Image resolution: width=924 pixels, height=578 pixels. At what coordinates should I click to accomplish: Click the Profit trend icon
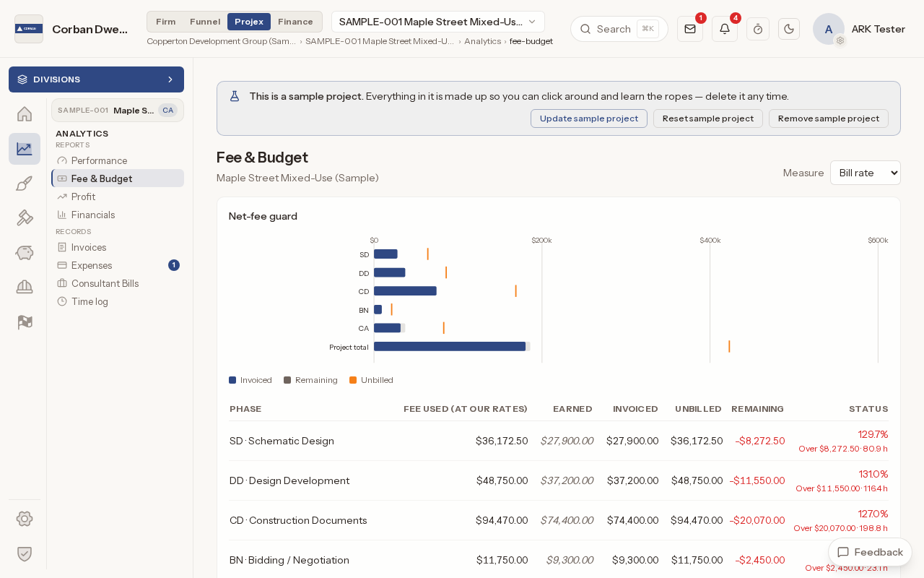pos(62,197)
